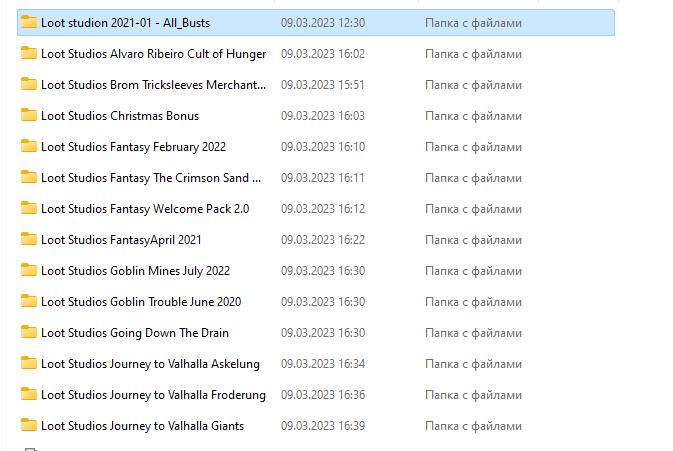The width and height of the screenshot is (673, 451).
Task: Click folder icon of Goblin Trouble June 2020
Action: (x=29, y=301)
